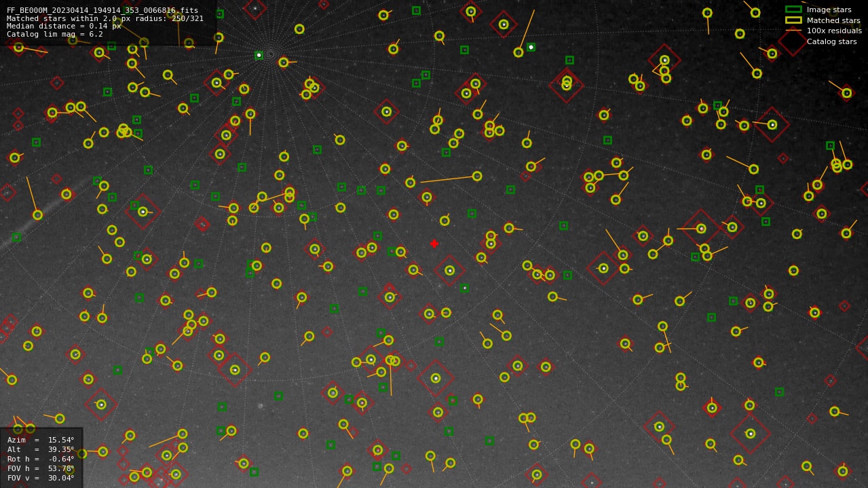Select the 'Catalog stars' legend label
This screenshot has width=868, height=488.
(831, 41)
